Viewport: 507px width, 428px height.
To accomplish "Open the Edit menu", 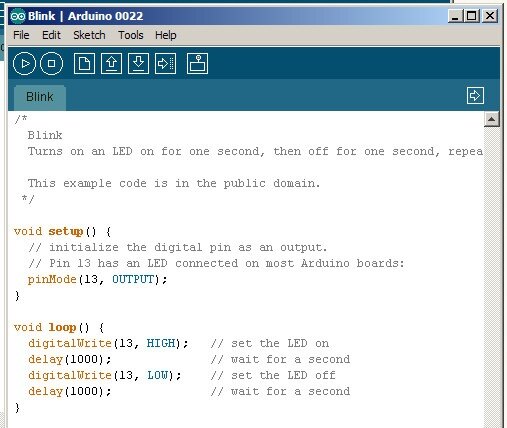I will (51, 35).
